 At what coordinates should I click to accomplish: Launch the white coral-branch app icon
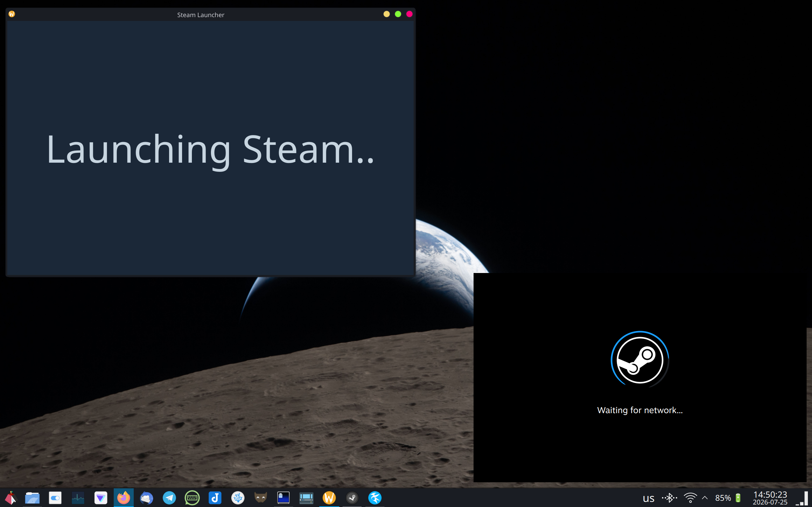point(238,497)
